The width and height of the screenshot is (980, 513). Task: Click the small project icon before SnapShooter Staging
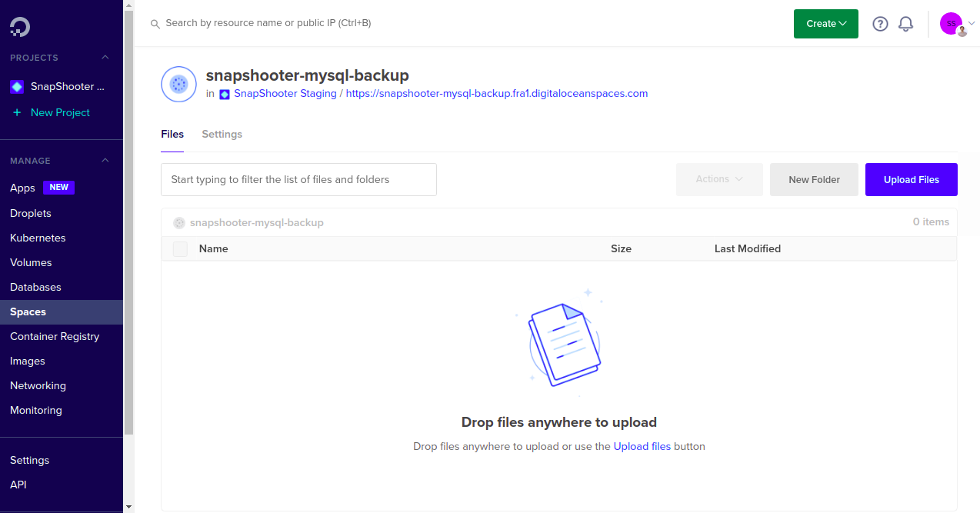[225, 94]
